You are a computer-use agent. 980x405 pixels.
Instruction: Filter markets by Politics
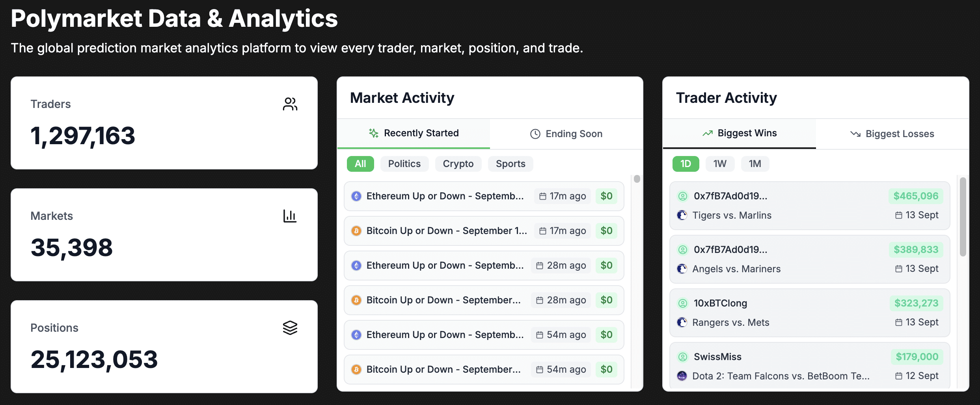(x=404, y=164)
